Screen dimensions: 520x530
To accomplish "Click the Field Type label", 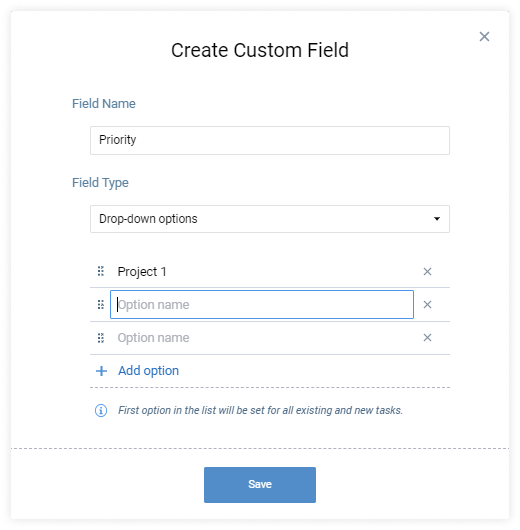I will [100, 183].
